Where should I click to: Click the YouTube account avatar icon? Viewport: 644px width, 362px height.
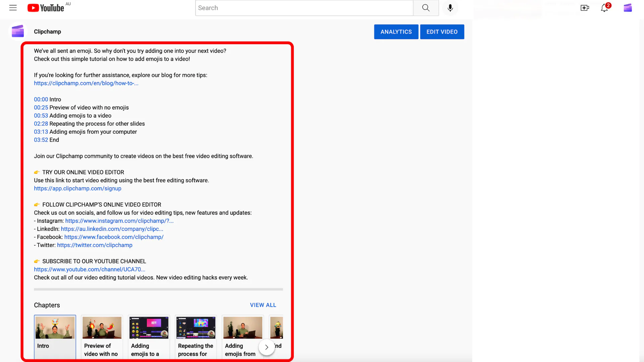(628, 7)
